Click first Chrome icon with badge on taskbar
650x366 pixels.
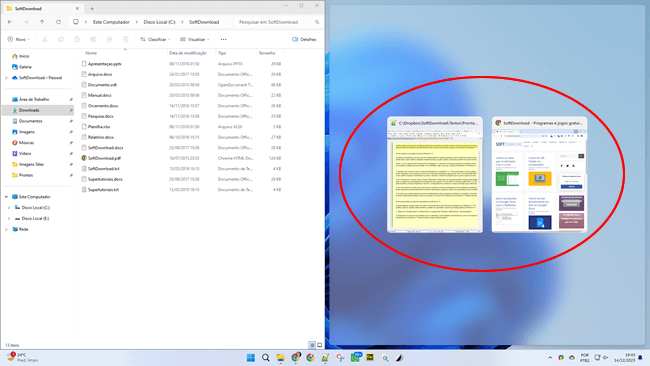click(x=296, y=357)
